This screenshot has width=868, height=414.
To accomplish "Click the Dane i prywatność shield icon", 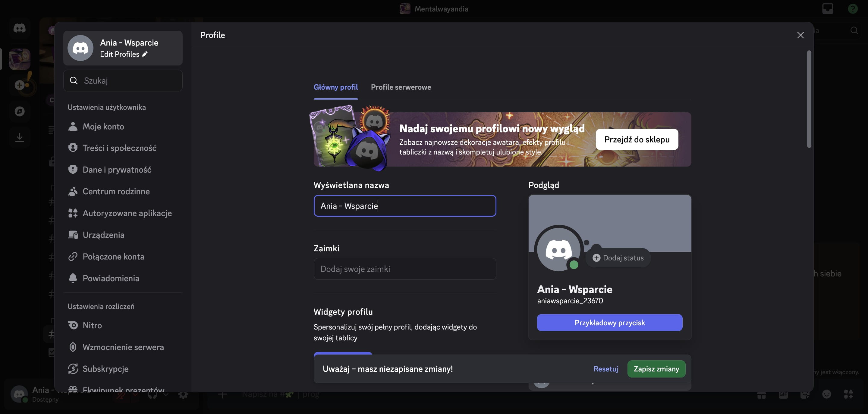I will (x=73, y=170).
